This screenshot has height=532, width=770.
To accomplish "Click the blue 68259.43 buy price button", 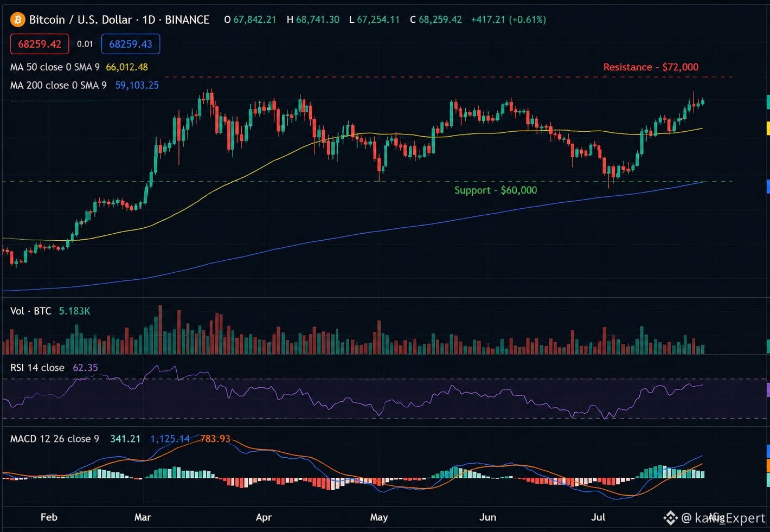I will coord(131,44).
